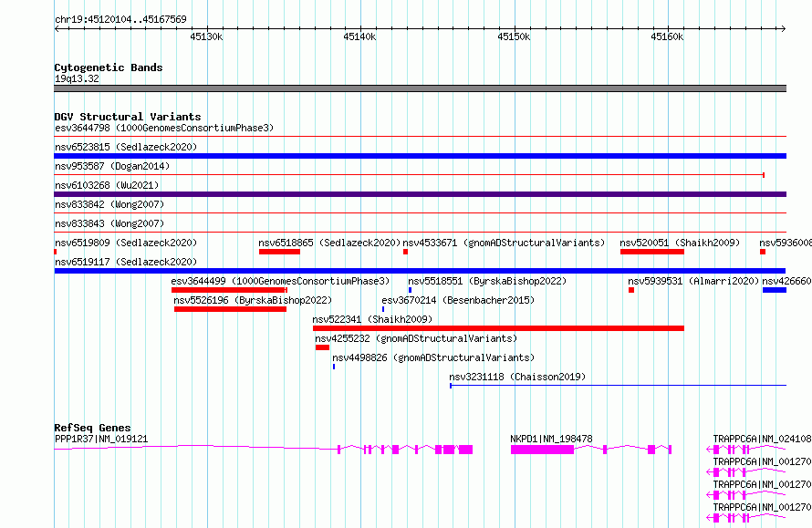812x528 pixels.
Task: Select the nsv522341 (Shaikh2009) label
Action: click(x=372, y=319)
